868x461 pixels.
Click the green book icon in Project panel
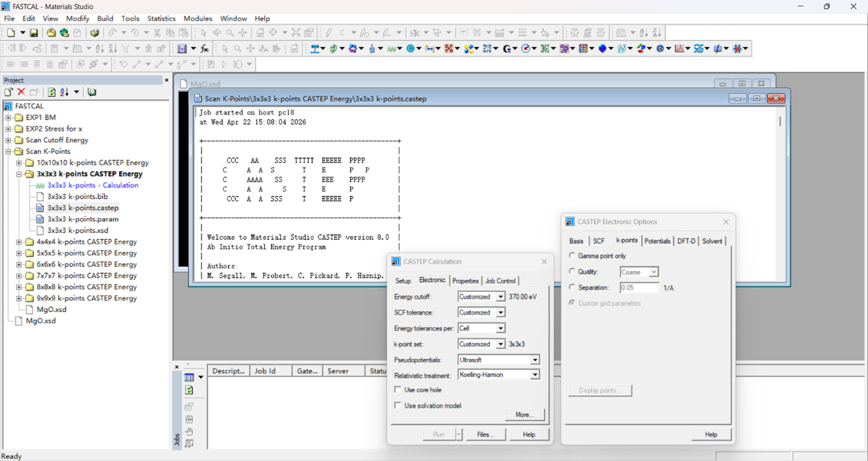(x=92, y=92)
